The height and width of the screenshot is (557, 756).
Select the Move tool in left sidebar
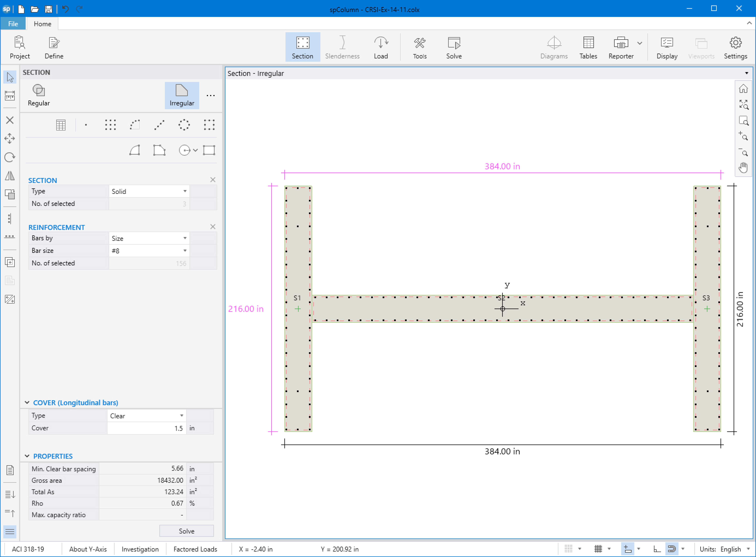click(x=10, y=139)
